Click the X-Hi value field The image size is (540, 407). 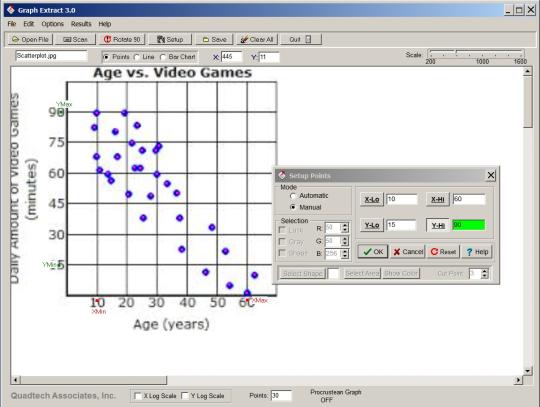tap(469, 199)
